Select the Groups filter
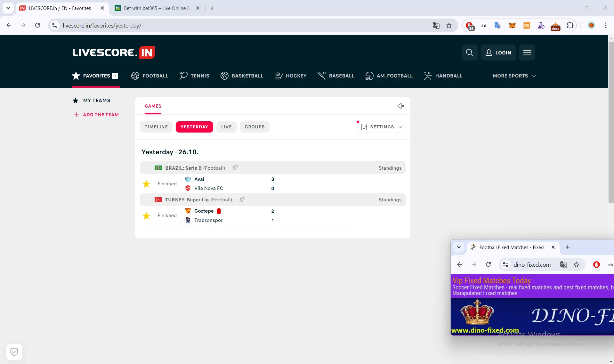 [x=254, y=127]
